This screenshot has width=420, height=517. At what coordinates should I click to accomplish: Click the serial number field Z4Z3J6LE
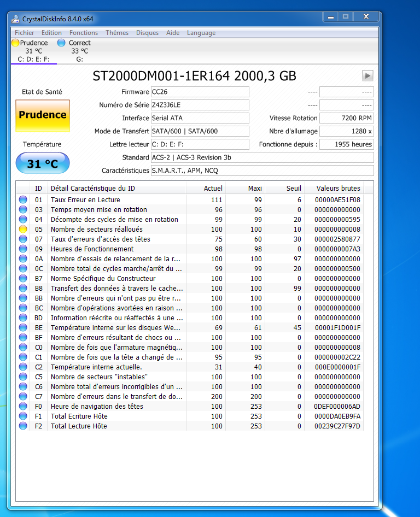click(200, 105)
